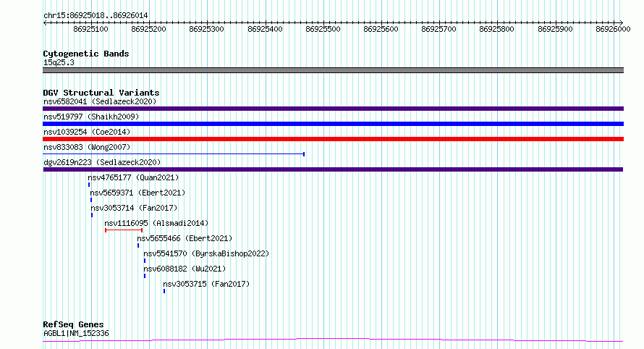Select the purple dgv2619n223 variant bar
This screenshot has height=349, width=644.
pos(333,169)
